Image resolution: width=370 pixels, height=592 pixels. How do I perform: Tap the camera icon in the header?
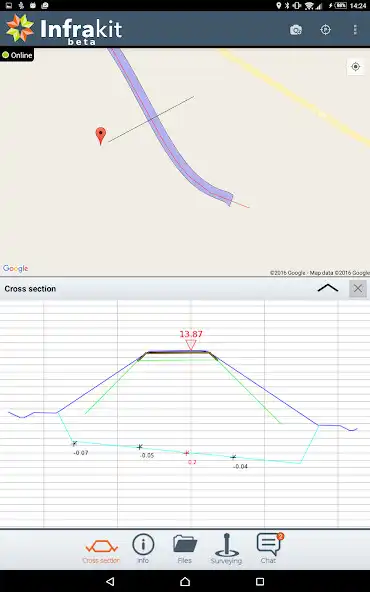tap(296, 30)
